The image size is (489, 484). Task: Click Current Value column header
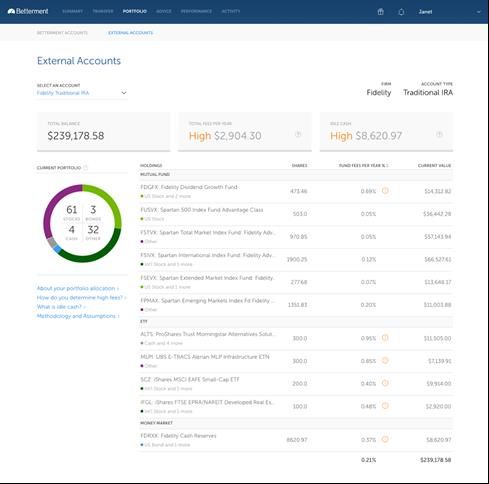[x=434, y=166]
